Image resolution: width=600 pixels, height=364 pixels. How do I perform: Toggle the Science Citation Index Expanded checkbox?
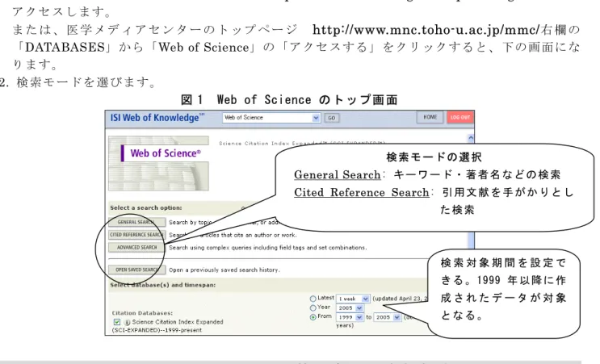tap(117, 322)
